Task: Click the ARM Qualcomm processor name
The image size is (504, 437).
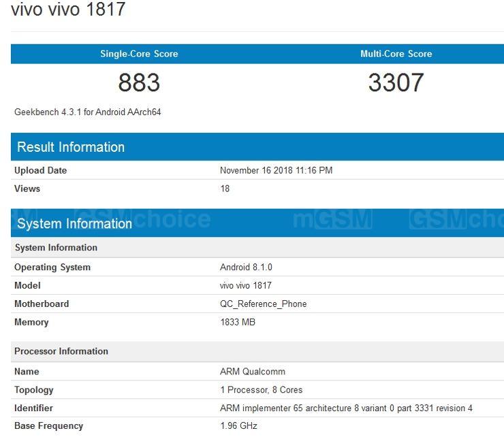Action: click(252, 372)
